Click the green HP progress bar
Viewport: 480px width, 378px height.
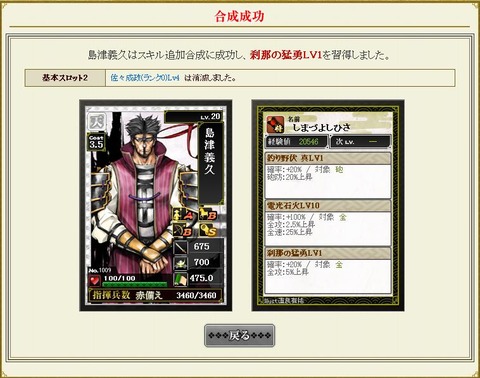[135, 284]
